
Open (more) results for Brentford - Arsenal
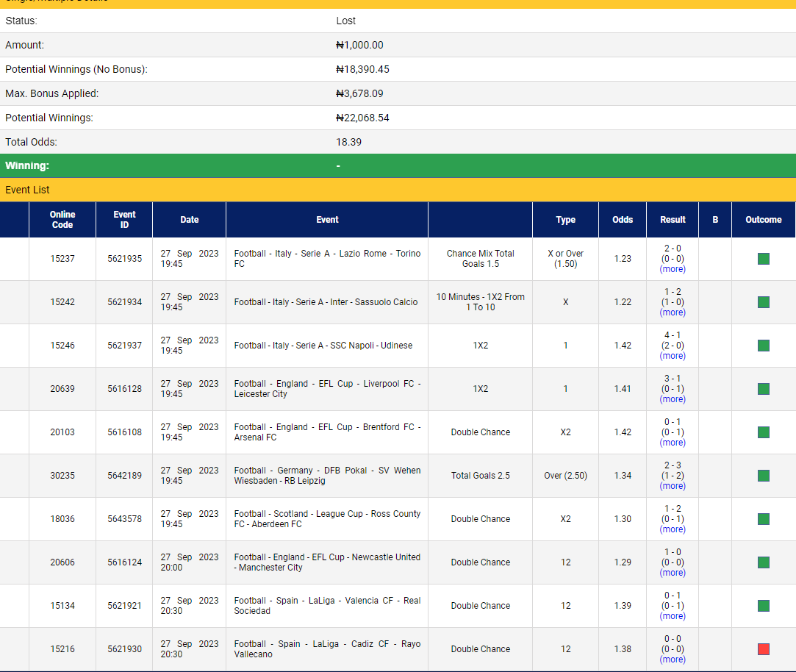[673, 443]
